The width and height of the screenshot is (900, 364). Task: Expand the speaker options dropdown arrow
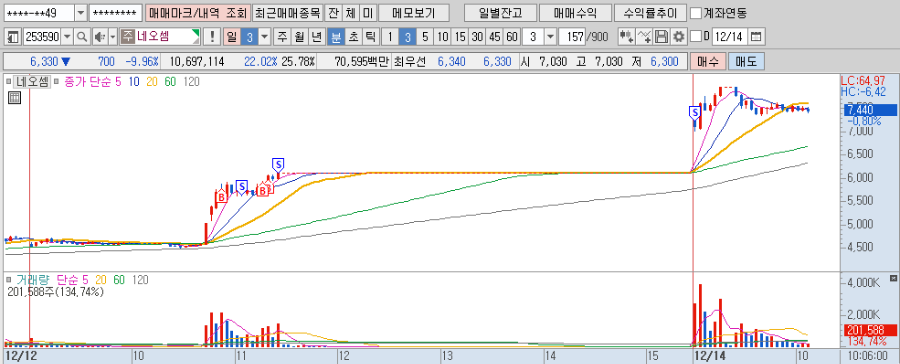click(x=112, y=37)
